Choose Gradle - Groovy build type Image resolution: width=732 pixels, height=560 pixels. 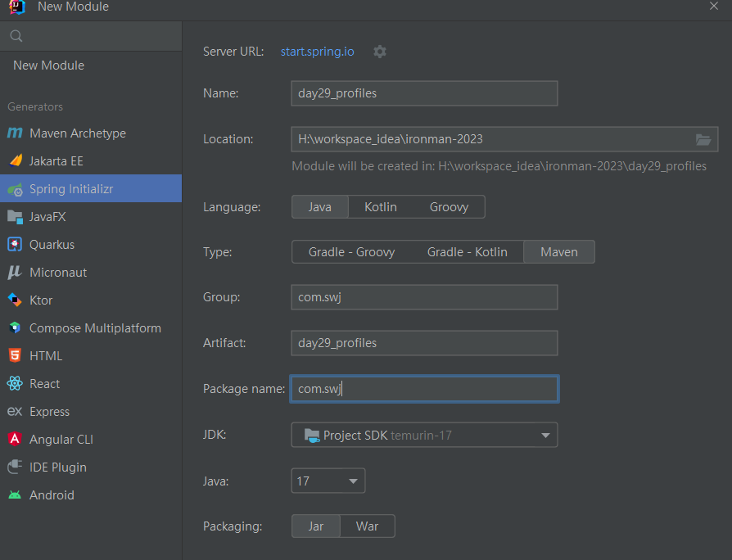click(351, 252)
